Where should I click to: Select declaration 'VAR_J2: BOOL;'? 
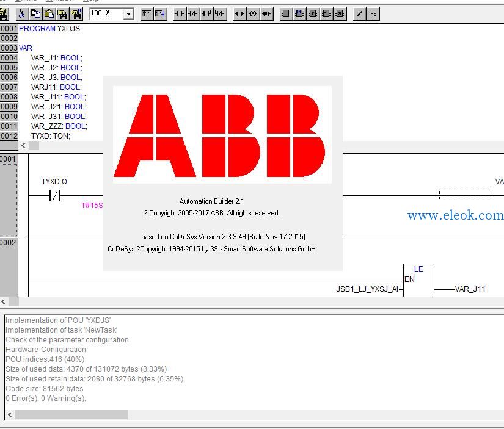click(57, 68)
